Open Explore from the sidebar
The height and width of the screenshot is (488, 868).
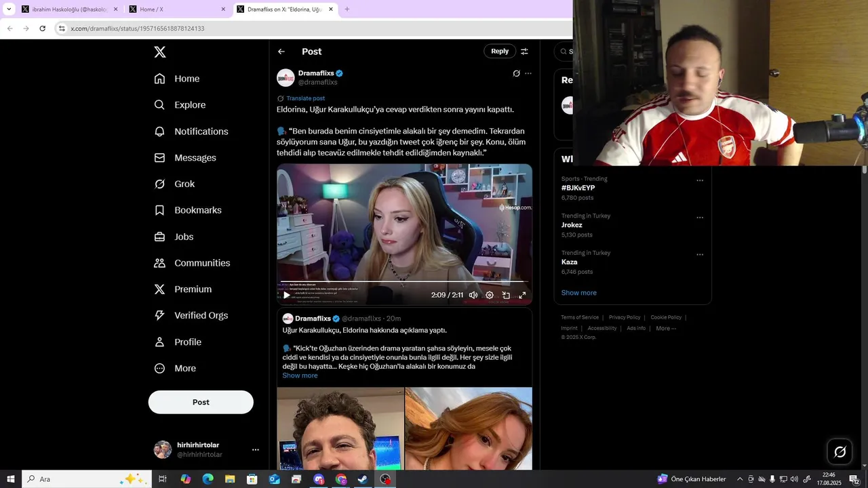click(x=180, y=105)
